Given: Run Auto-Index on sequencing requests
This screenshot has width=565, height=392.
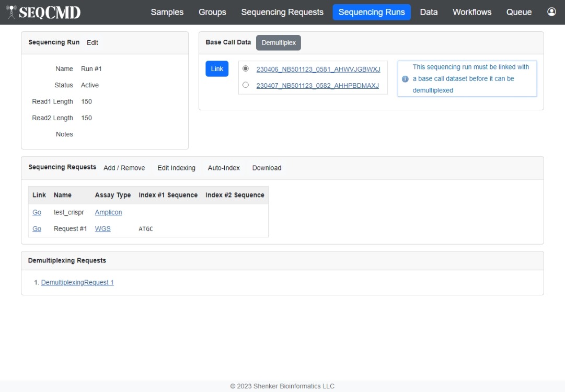Looking at the screenshot, I should [224, 168].
